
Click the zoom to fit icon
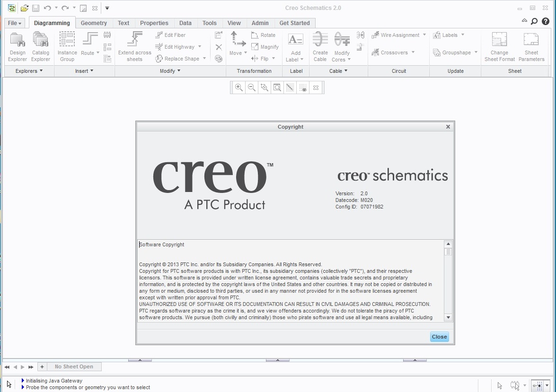(x=277, y=87)
